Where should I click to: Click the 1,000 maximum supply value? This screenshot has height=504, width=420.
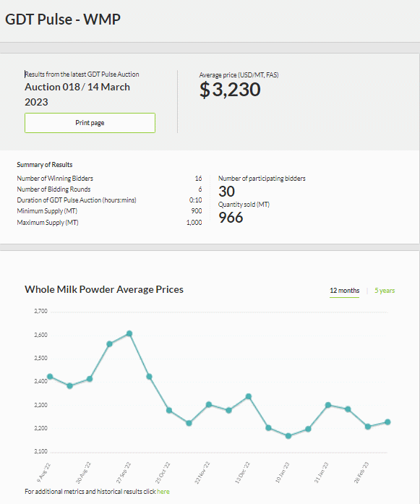pos(194,223)
